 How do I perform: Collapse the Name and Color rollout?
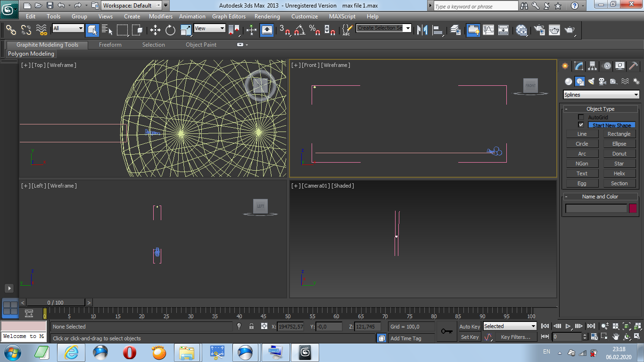600,197
